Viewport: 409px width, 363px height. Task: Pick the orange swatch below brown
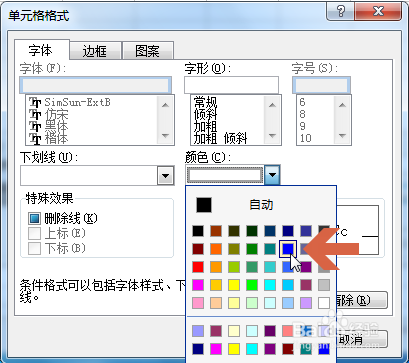(216, 249)
